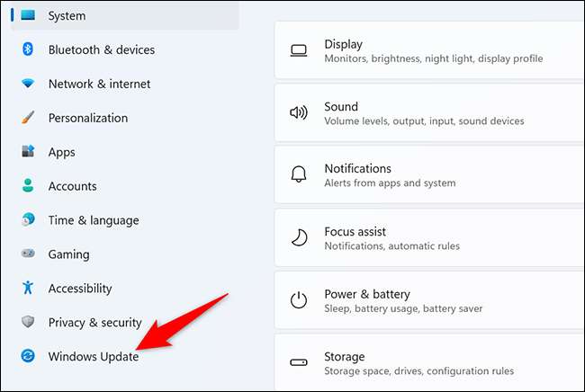Click the Personalization paintbrush icon
The height and width of the screenshot is (392, 585).
(28, 118)
